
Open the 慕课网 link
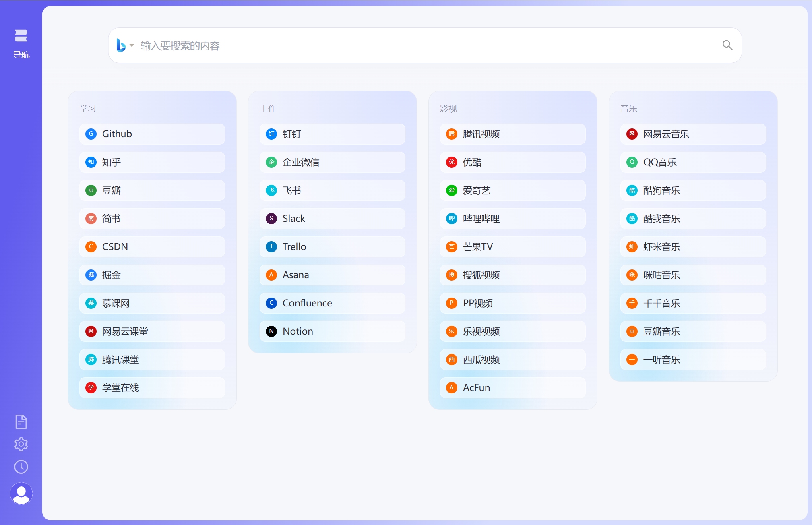[152, 303]
